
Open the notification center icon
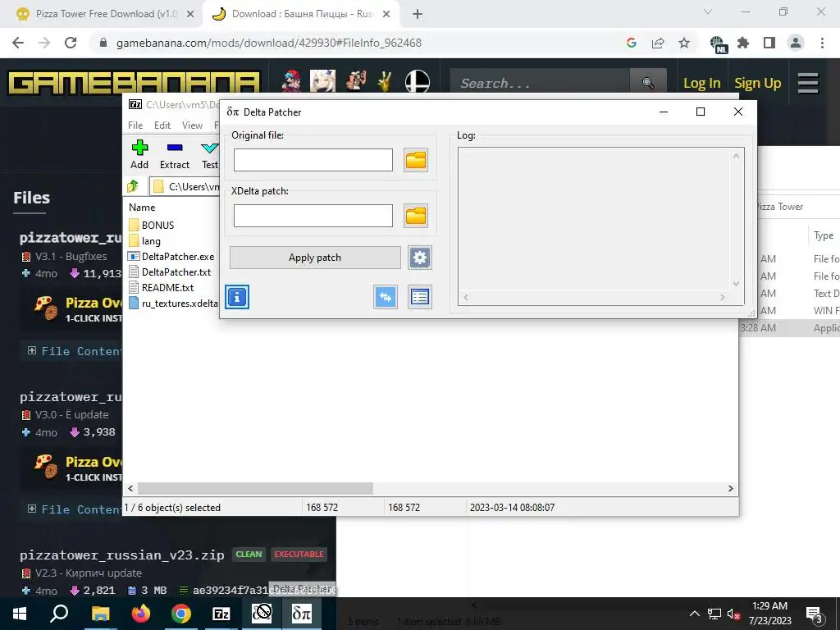coord(815,614)
